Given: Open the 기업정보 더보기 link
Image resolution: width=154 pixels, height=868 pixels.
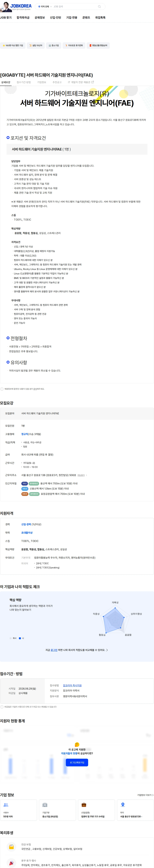Looking at the screenshot, I should (145, 795).
